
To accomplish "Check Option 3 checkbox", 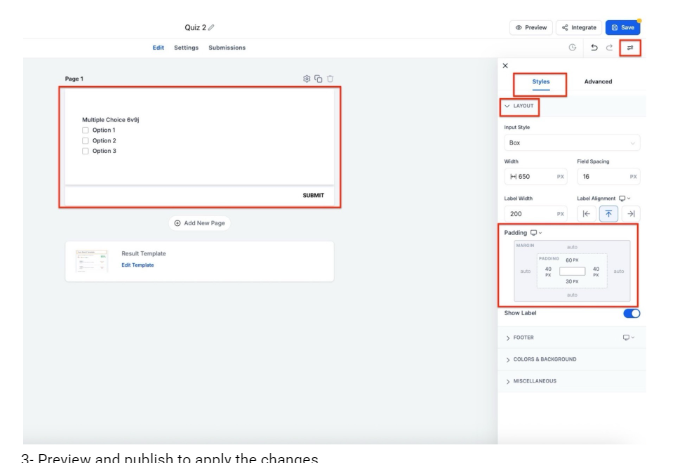I will pos(85,151).
